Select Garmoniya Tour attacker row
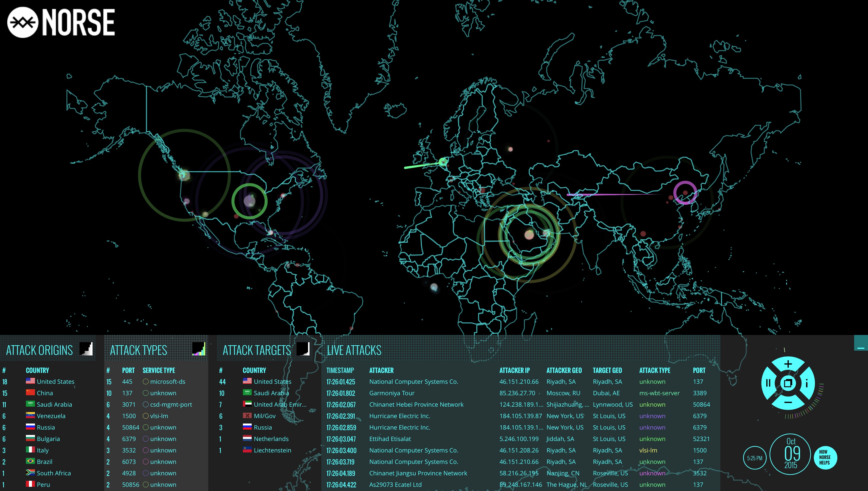The height and width of the screenshot is (491, 868). 520,393
